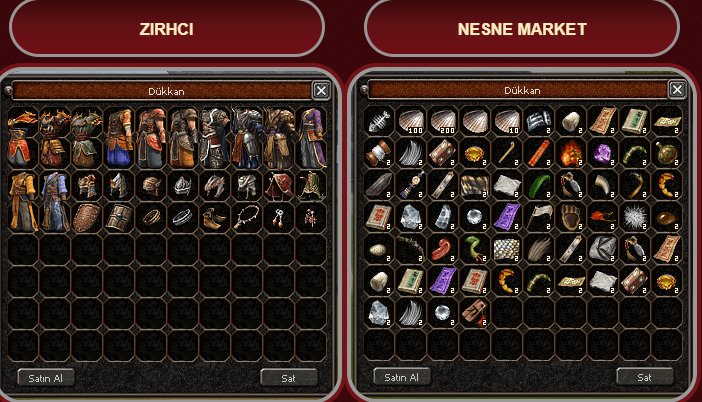
Task: Click Satın Al in the Zırhcı shop
Action: pyautogui.click(x=46, y=378)
